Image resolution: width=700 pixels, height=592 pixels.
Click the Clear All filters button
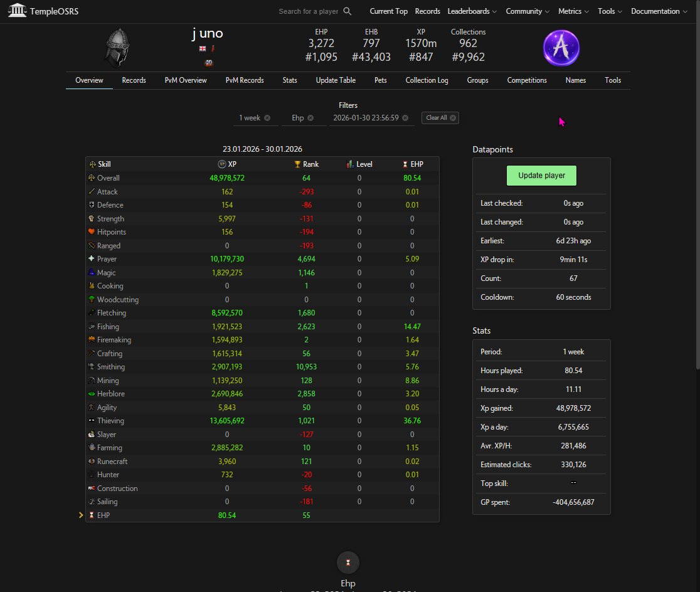(440, 118)
